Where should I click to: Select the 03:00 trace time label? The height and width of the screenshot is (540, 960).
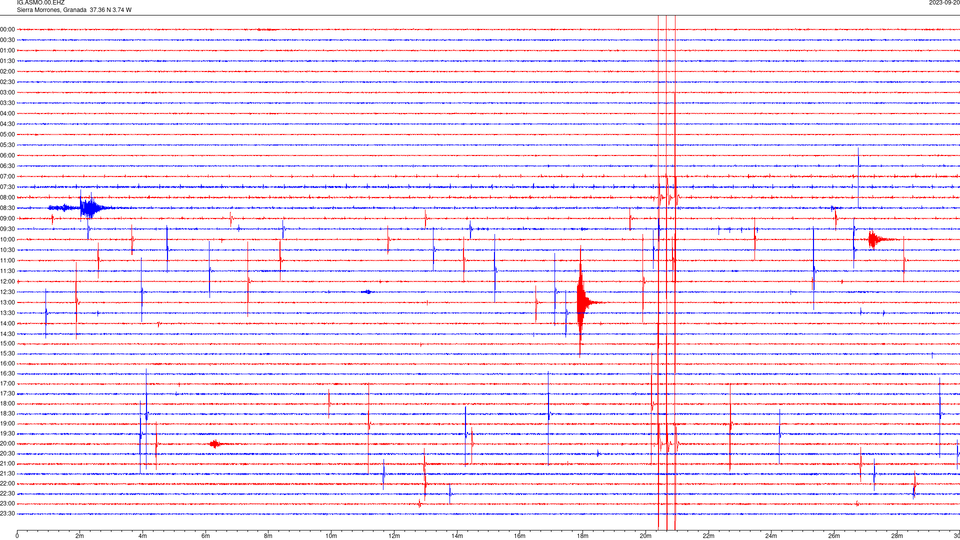tap(7, 92)
